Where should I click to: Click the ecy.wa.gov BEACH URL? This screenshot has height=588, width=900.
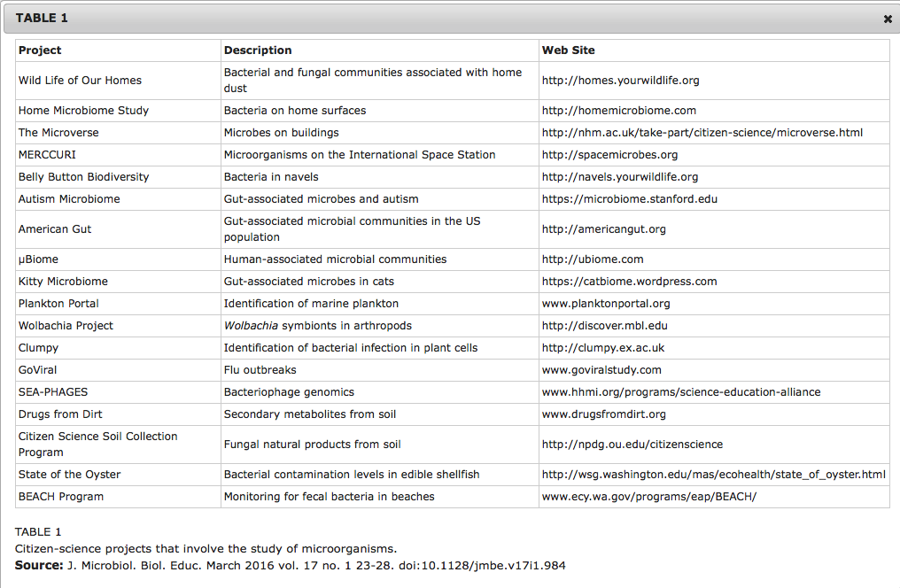click(x=649, y=497)
